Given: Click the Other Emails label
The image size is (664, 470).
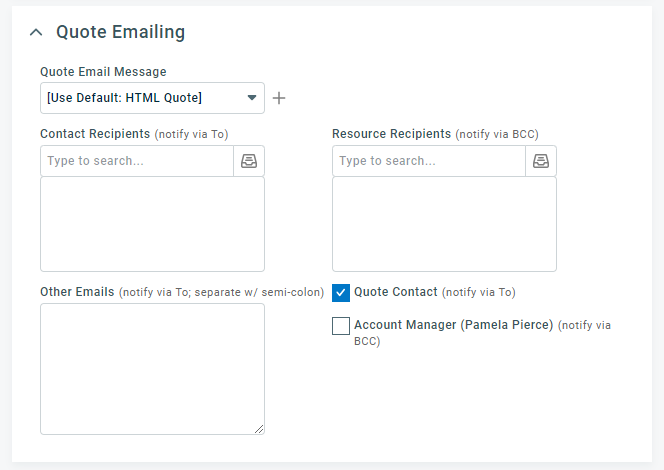Looking at the screenshot, I should click(77, 292).
